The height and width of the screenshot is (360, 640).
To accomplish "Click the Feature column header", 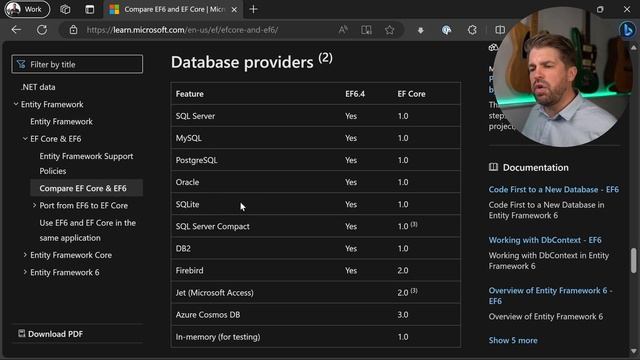I will 189,94.
